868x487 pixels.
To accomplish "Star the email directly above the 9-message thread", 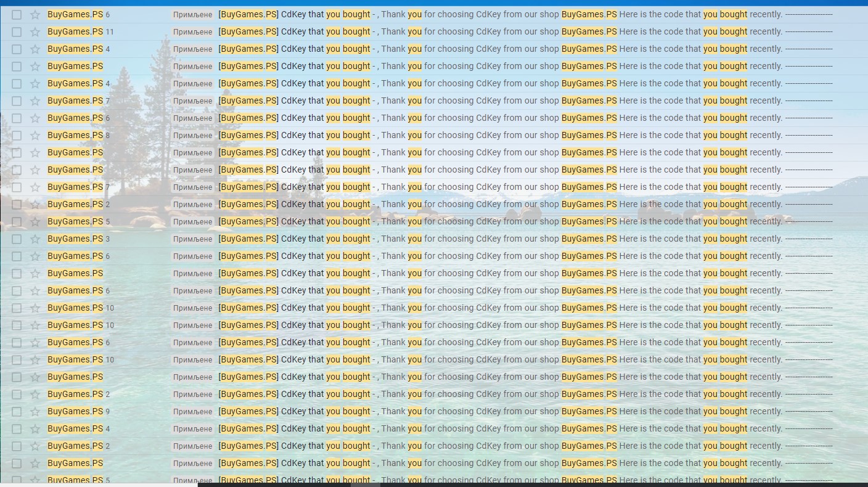I will 35,394.
